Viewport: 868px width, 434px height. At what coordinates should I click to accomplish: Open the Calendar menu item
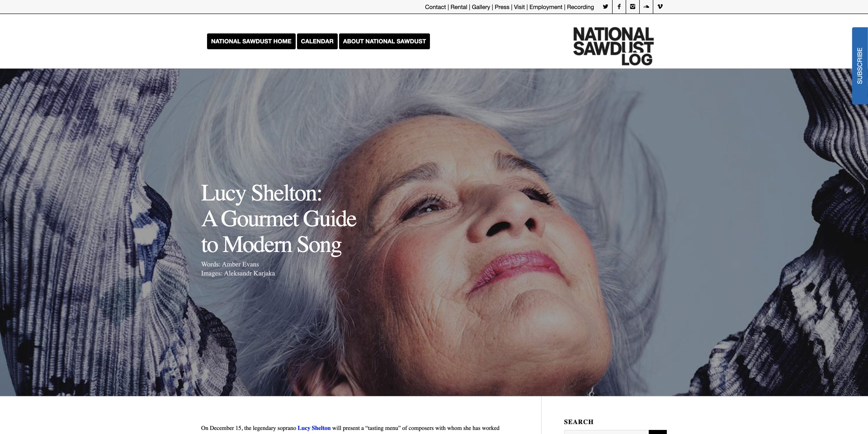317,41
